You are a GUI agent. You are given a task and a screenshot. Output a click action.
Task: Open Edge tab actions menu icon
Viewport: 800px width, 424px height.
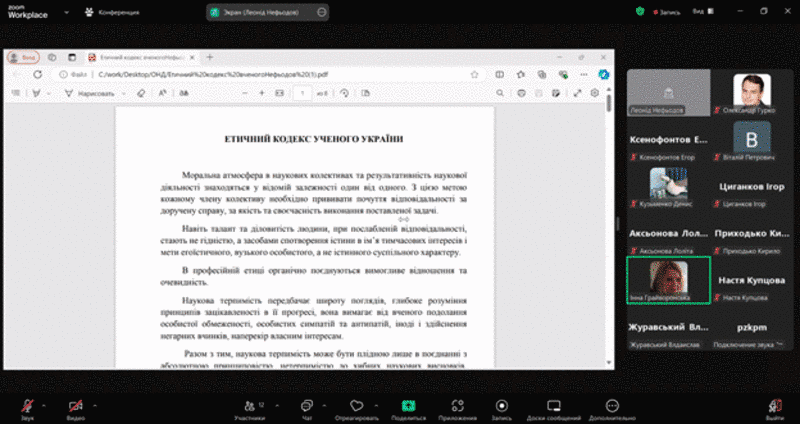pos(72,58)
